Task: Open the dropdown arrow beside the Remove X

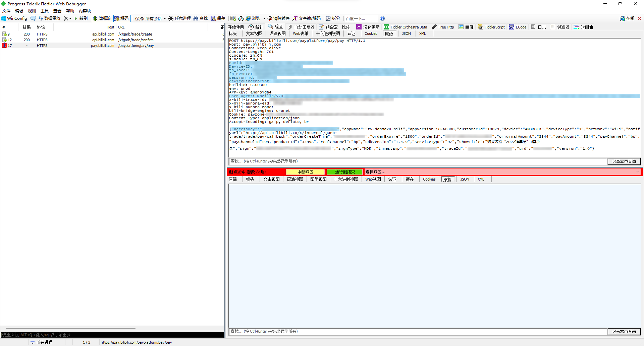Action: pos(70,18)
